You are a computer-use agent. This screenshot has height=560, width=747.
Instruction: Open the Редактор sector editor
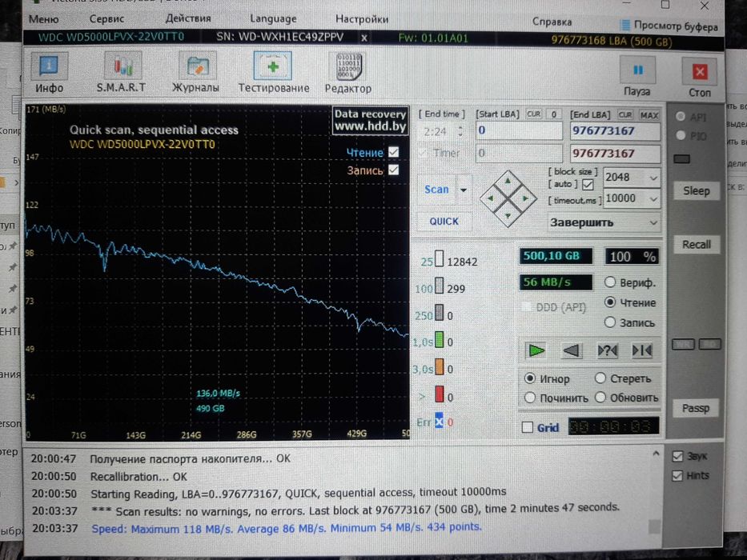click(348, 72)
